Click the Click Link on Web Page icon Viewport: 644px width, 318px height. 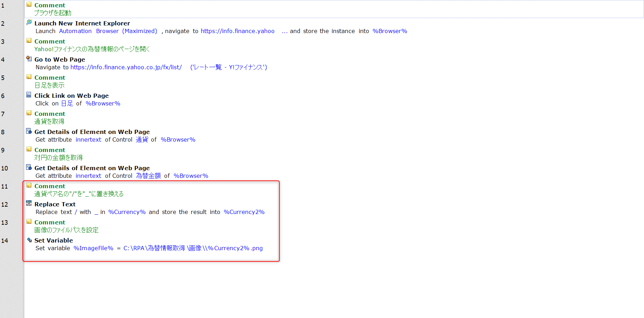(29, 95)
